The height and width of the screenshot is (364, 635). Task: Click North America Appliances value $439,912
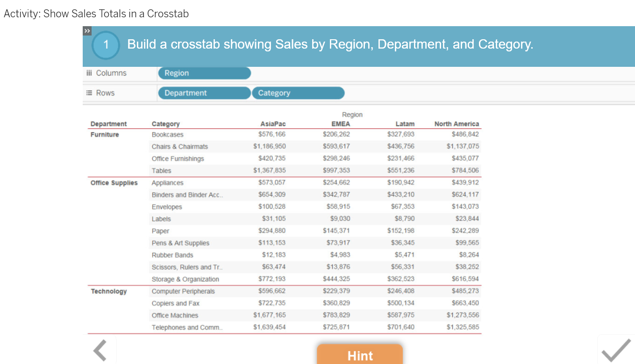[465, 183]
